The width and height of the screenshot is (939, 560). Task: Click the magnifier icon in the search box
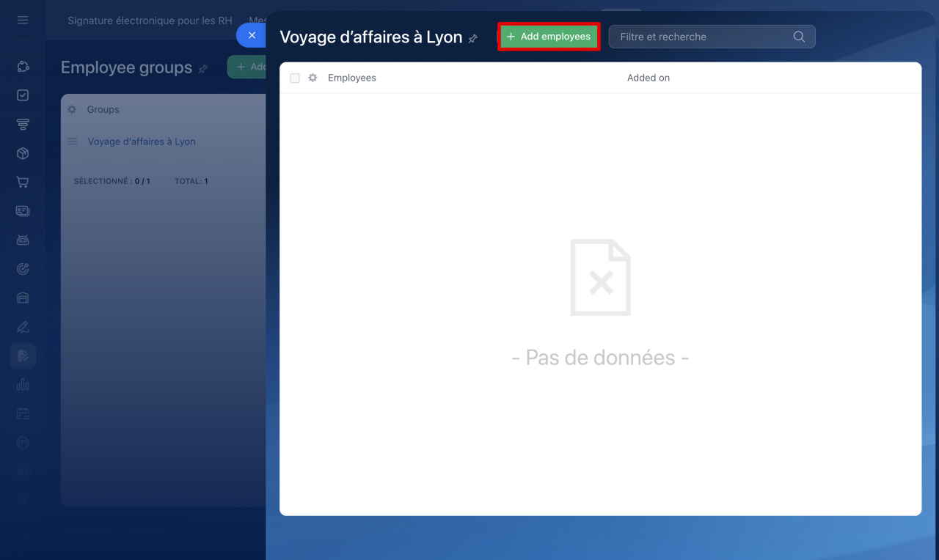click(x=799, y=37)
